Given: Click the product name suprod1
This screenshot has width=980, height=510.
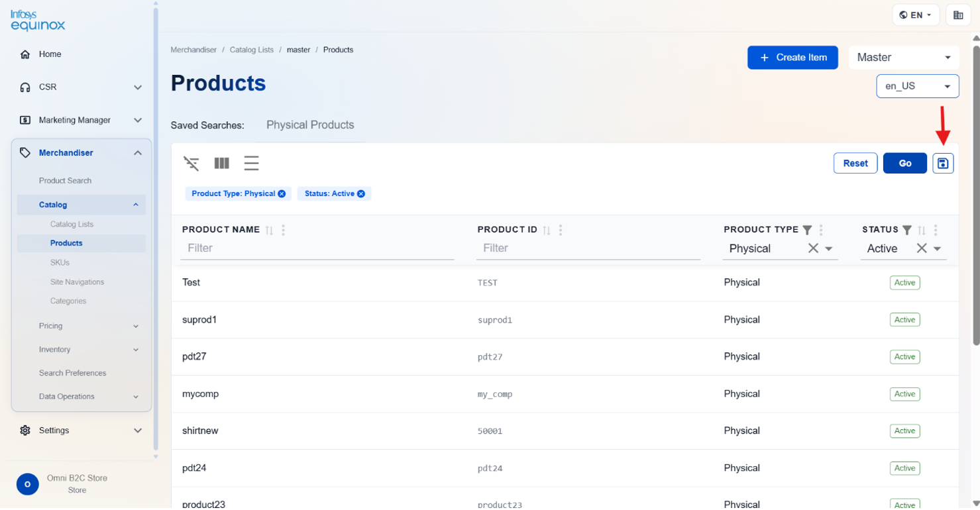Looking at the screenshot, I should tap(199, 320).
